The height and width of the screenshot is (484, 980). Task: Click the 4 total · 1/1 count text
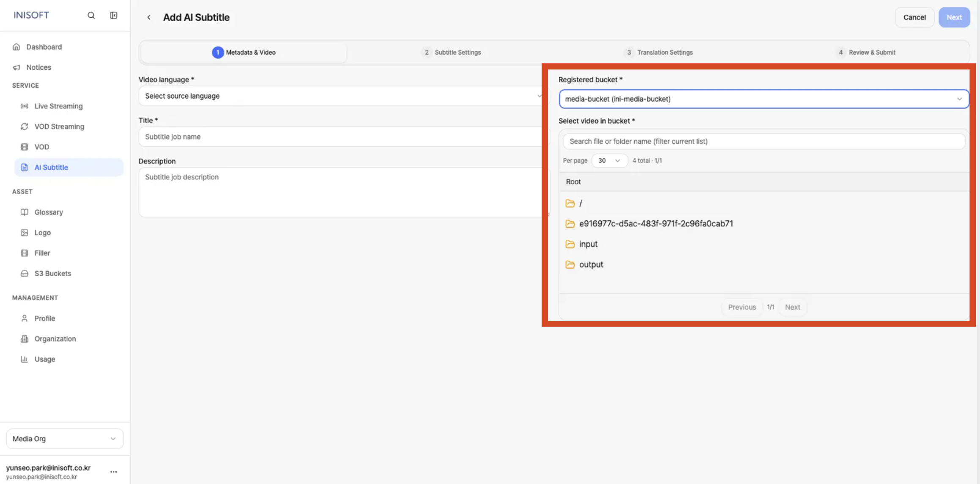point(647,161)
